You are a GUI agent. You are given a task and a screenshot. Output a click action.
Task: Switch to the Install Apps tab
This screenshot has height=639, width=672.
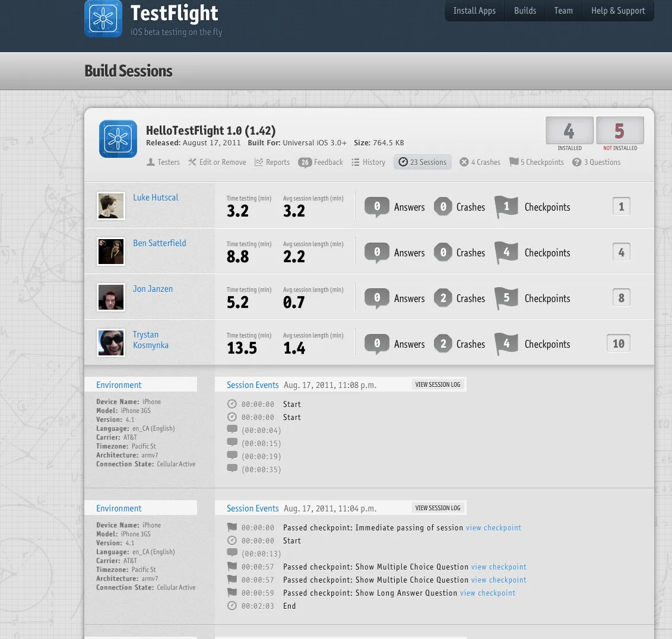tap(474, 11)
